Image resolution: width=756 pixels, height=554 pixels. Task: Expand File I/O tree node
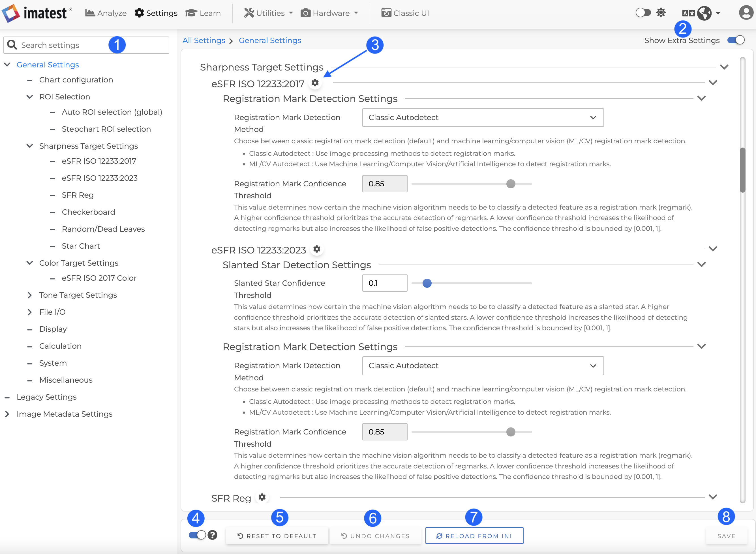(29, 312)
